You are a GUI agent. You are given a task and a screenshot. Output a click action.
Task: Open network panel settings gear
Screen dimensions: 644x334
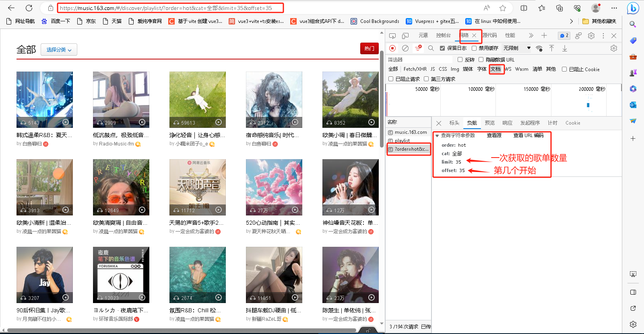click(x=614, y=48)
